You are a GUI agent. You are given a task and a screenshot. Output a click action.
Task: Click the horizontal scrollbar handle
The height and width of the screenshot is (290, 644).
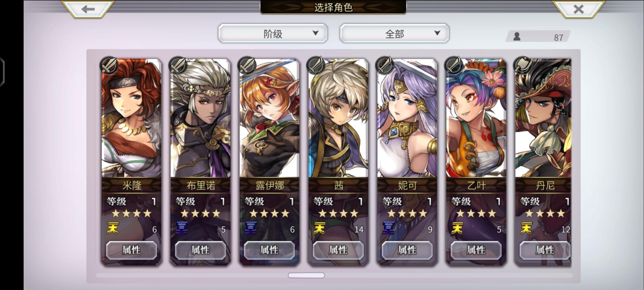point(306,275)
